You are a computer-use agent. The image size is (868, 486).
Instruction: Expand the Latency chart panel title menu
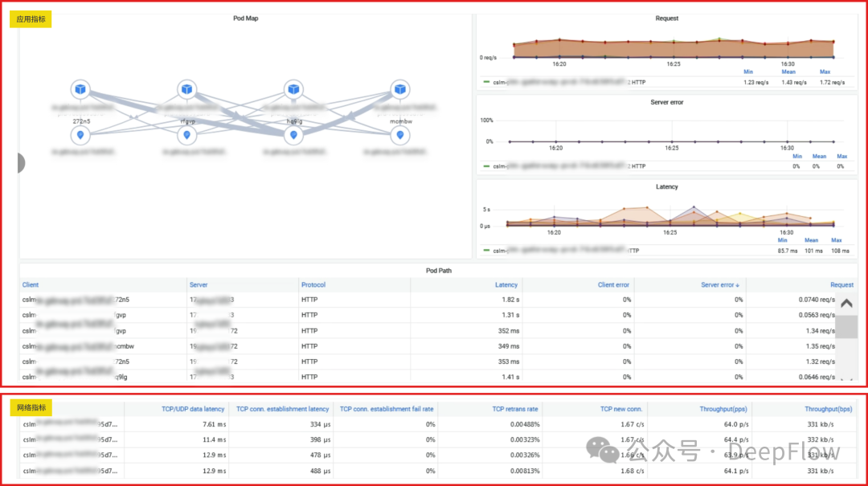pyautogui.click(x=666, y=186)
